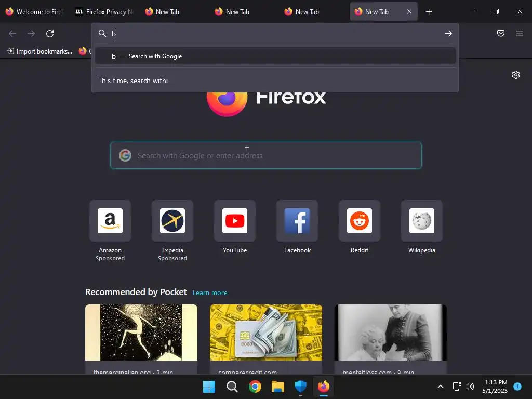
Task: Switch to Firefox Privacy Notice tab
Action: (x=104, y=12)
